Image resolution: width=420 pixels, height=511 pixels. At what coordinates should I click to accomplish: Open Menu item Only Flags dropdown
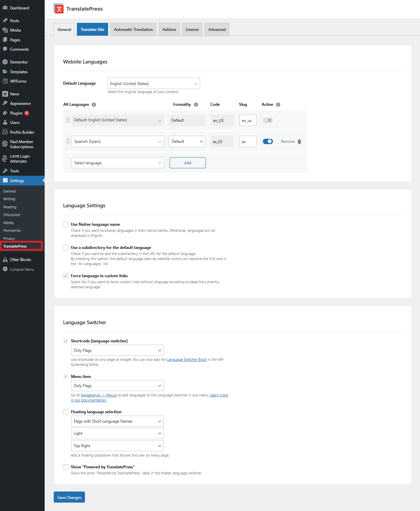pyautogui.click(x=118, y=386)
